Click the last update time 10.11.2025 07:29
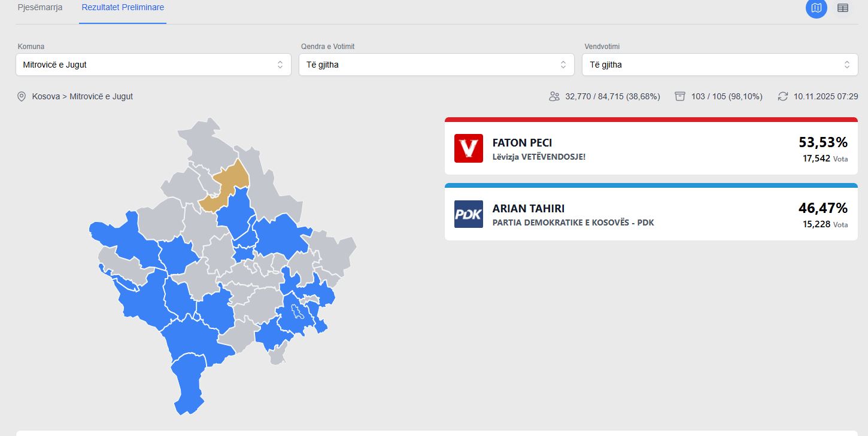The image size is (868, 436). 826,96
